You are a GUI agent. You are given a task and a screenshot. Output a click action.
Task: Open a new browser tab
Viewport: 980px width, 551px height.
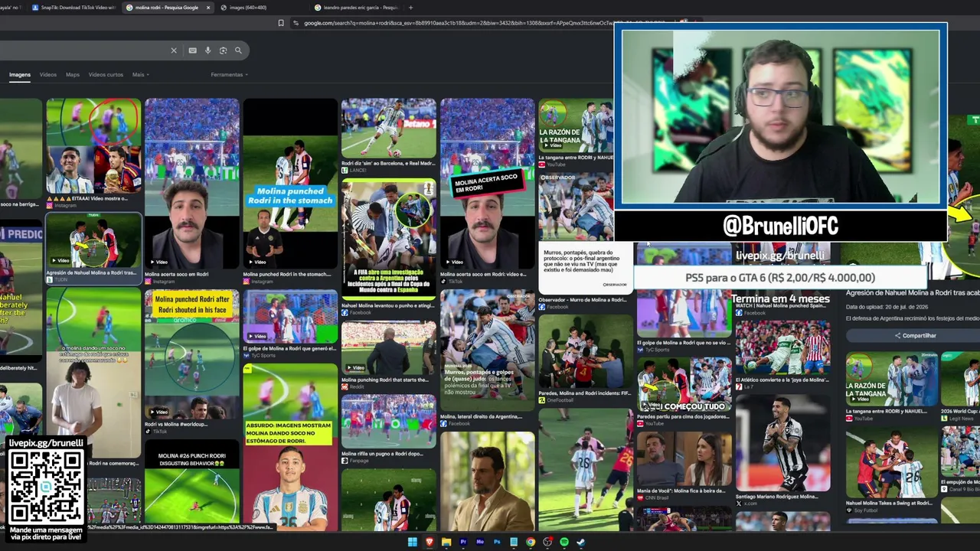click(410, 8)
